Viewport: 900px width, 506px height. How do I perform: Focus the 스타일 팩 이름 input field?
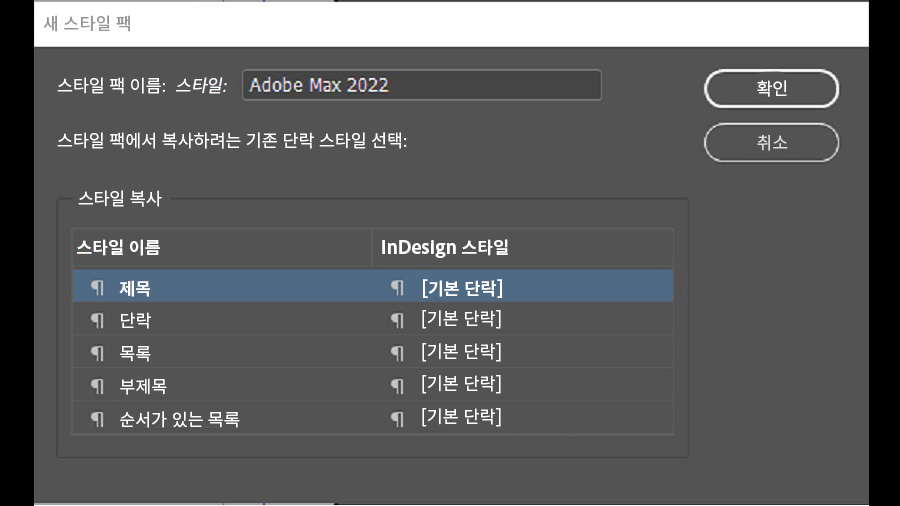(x=422, y=85)
